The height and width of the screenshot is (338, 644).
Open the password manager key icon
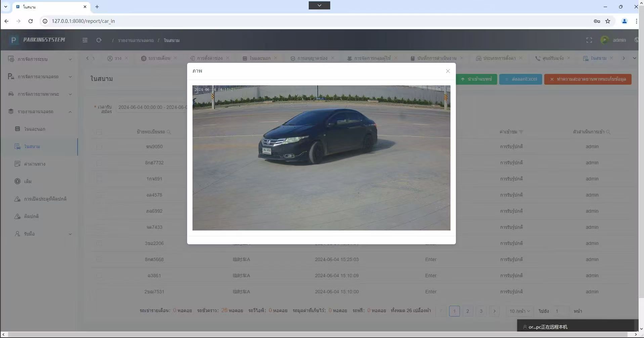coord(597,21)
